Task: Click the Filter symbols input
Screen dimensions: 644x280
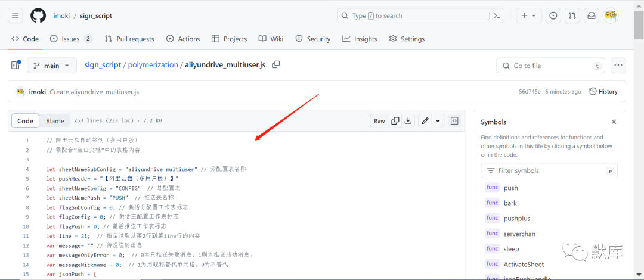Action: pyautogui.click(x=549, y=170)
